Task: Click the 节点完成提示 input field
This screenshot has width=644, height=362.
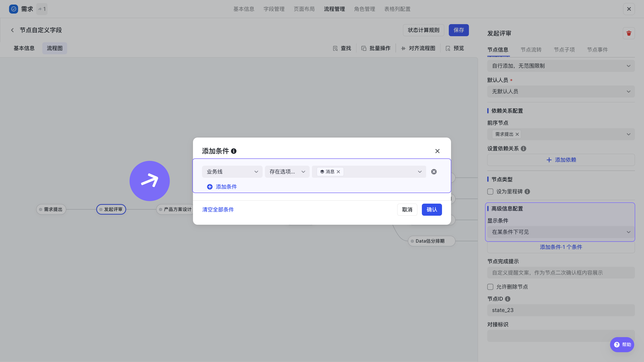Action: [561, 273]
